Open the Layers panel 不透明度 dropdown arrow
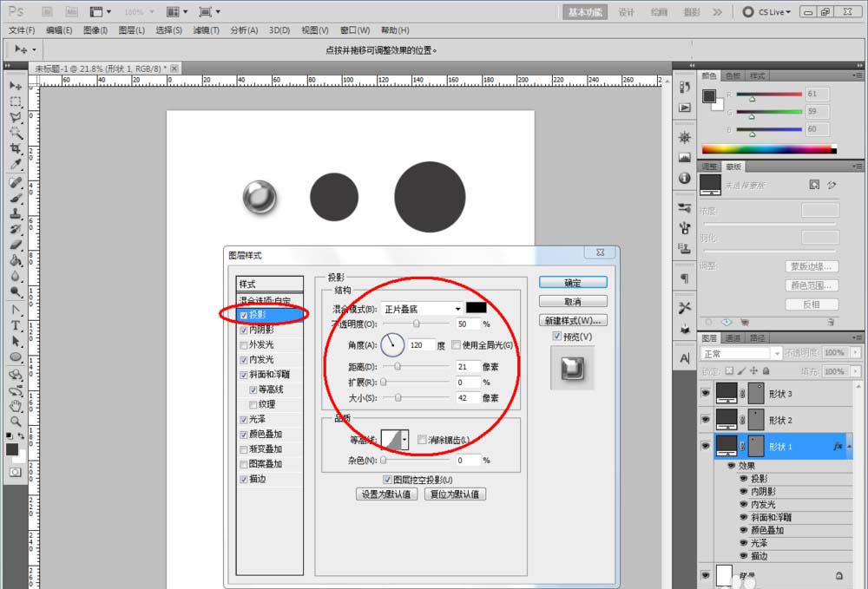The width and height of the screenshot is (868, 589). point(856,352)
